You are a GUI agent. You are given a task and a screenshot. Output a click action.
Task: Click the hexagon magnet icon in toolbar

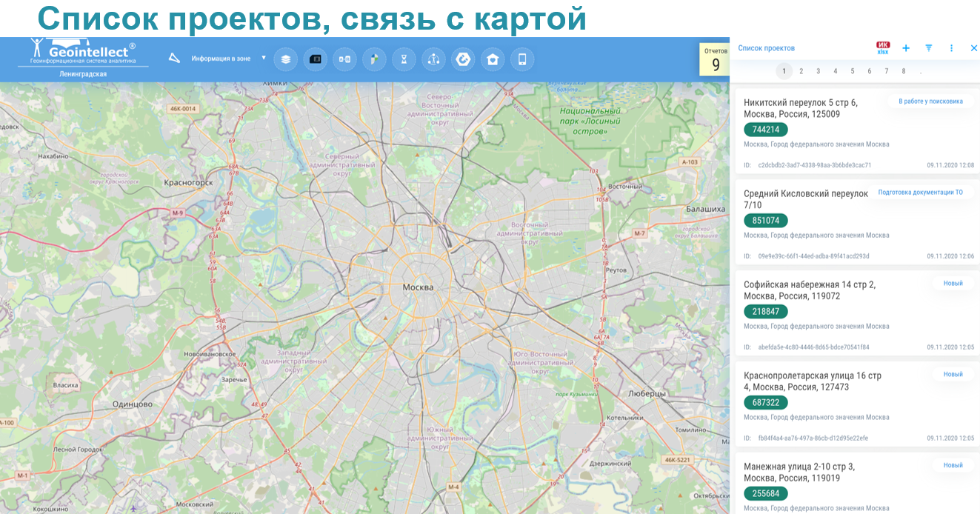[463, 59]
